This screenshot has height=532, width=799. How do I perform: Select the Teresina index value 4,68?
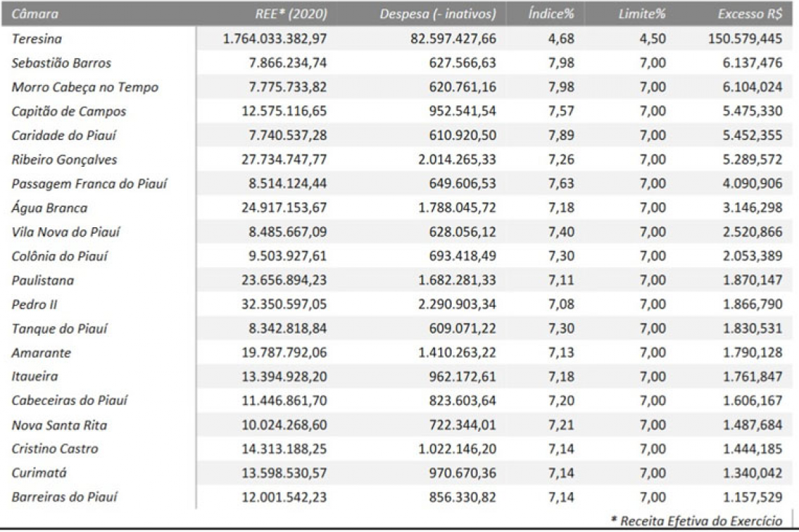point(561,38)
